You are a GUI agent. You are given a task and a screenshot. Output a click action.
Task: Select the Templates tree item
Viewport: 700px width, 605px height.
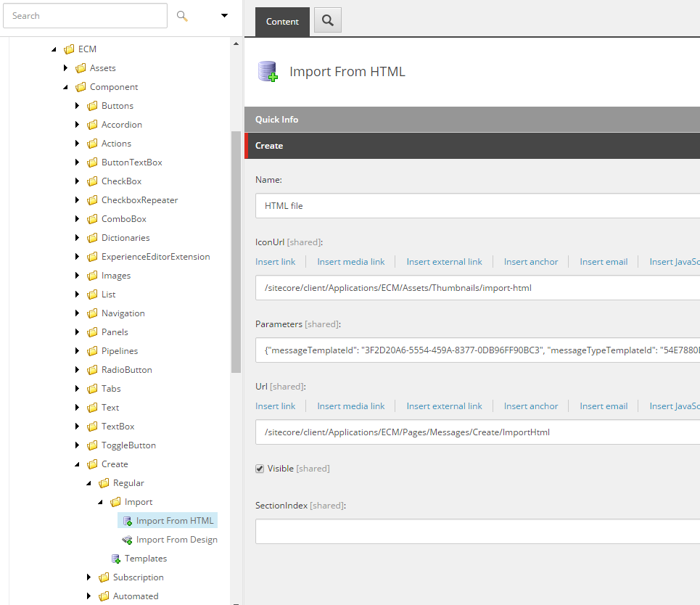click(146, 558)
